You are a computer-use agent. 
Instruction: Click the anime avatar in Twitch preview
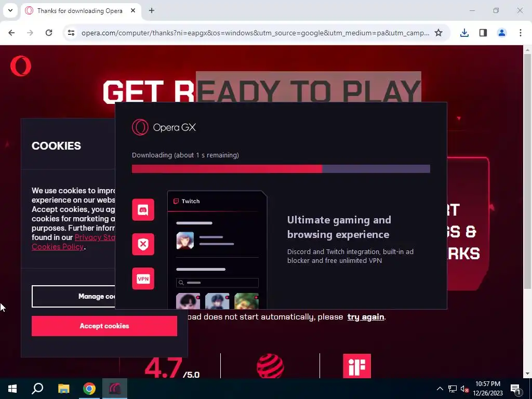point(185,241)
